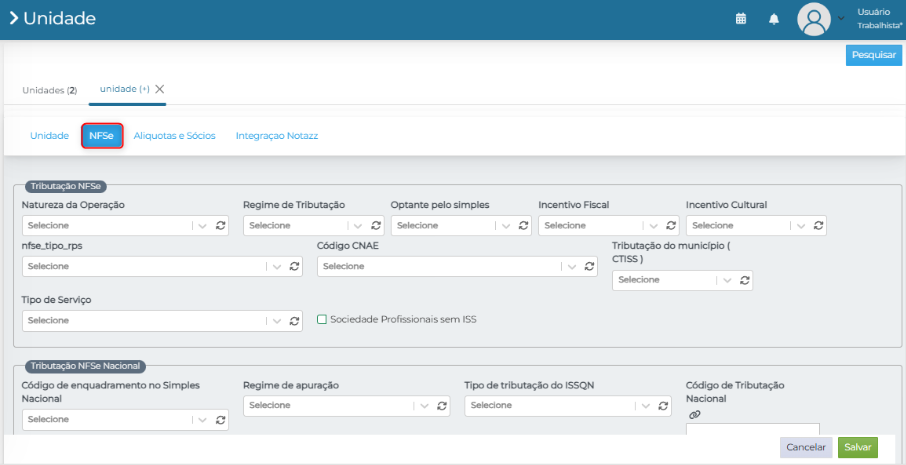Expand the user menu chevron beside avatar

pos(841,18)
